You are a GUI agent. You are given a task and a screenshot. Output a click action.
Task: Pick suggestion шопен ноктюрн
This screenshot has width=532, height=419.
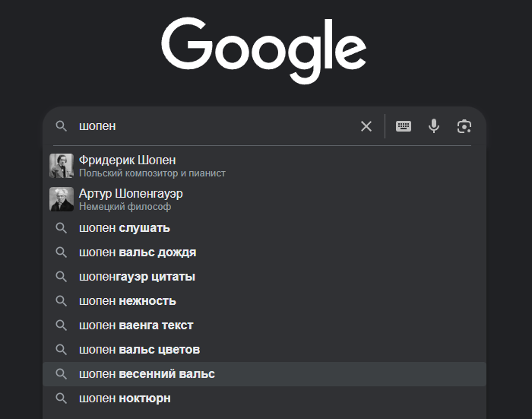pos(264,398)
